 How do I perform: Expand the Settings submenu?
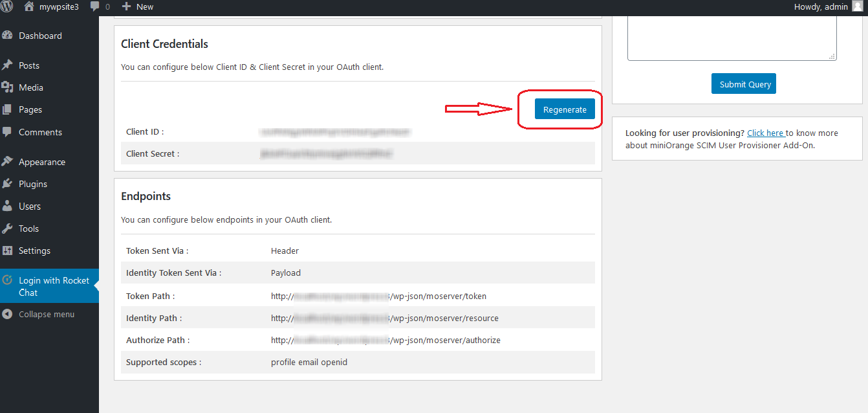pos(34,251)
